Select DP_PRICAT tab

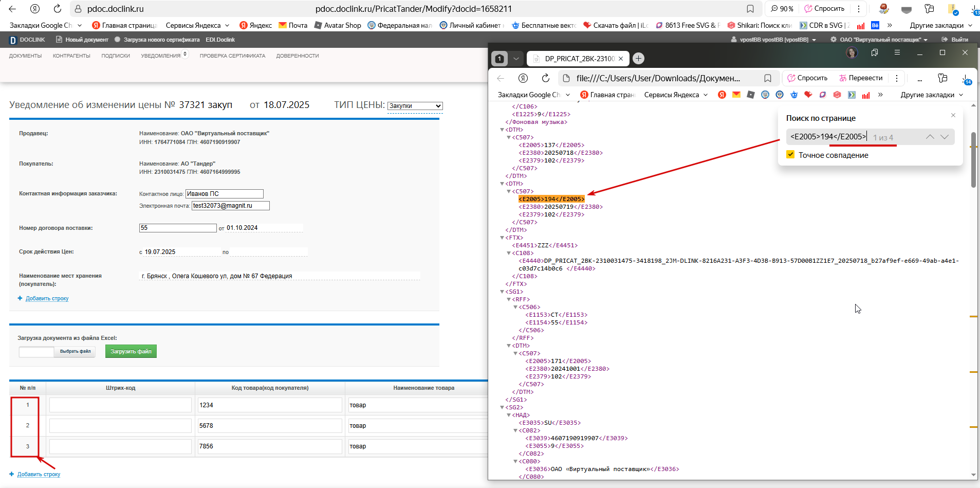pyautogui.click(x=578, y=59)
